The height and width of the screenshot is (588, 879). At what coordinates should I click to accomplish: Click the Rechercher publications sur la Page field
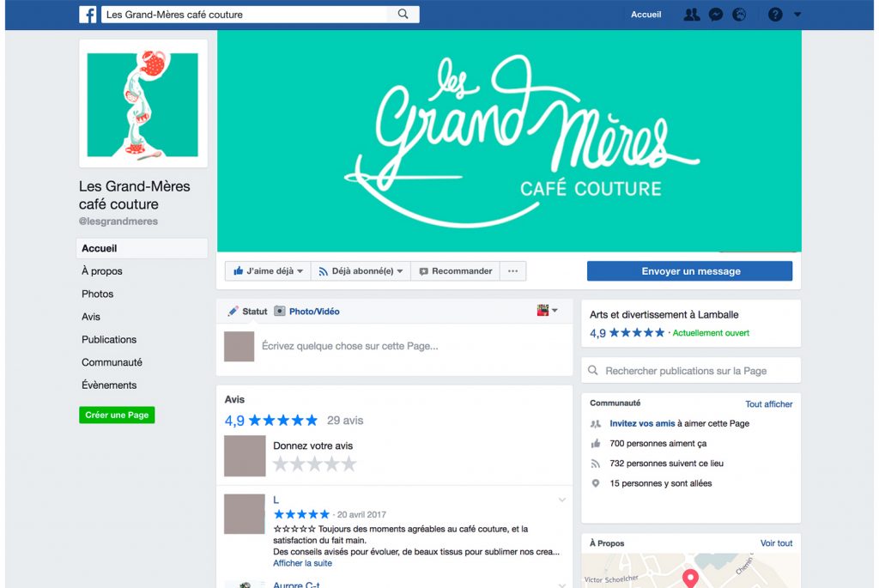click(691, 371)
